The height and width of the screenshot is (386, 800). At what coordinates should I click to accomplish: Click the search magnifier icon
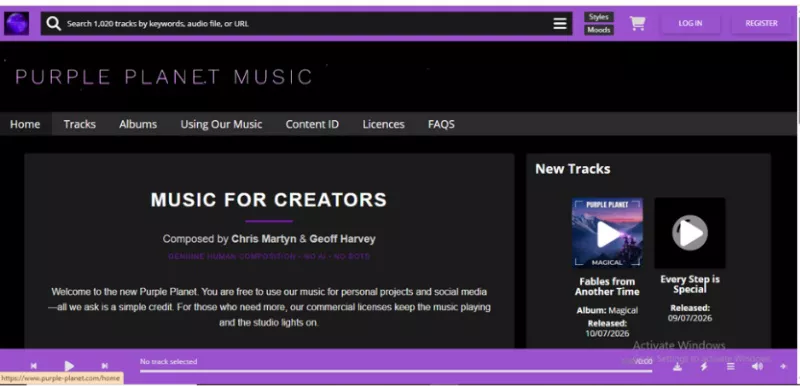54,23
